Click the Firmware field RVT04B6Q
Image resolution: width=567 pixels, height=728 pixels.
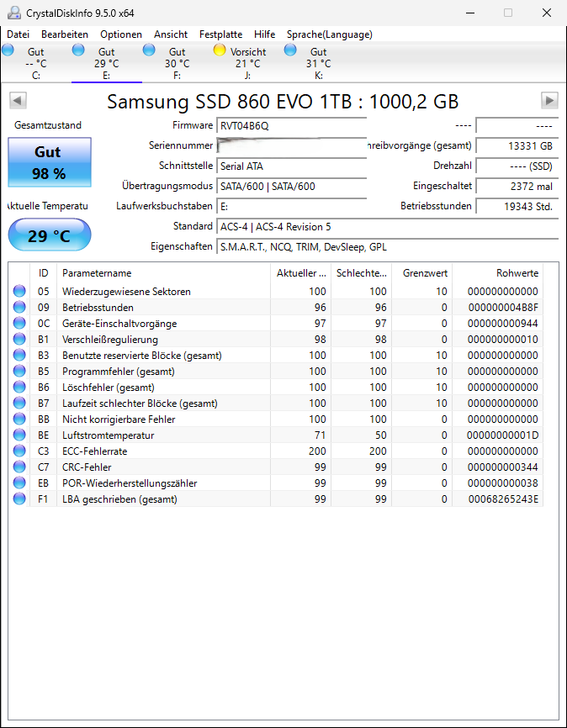click(292, 125)
